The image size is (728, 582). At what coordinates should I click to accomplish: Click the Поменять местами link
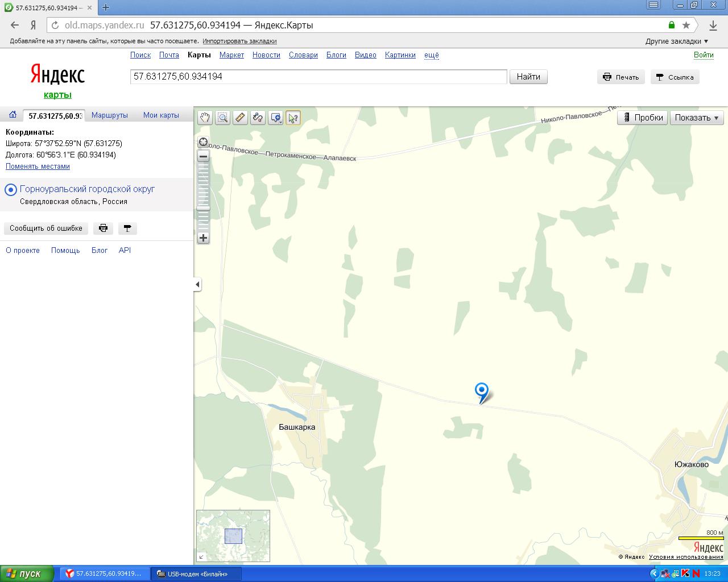[38, 167]
